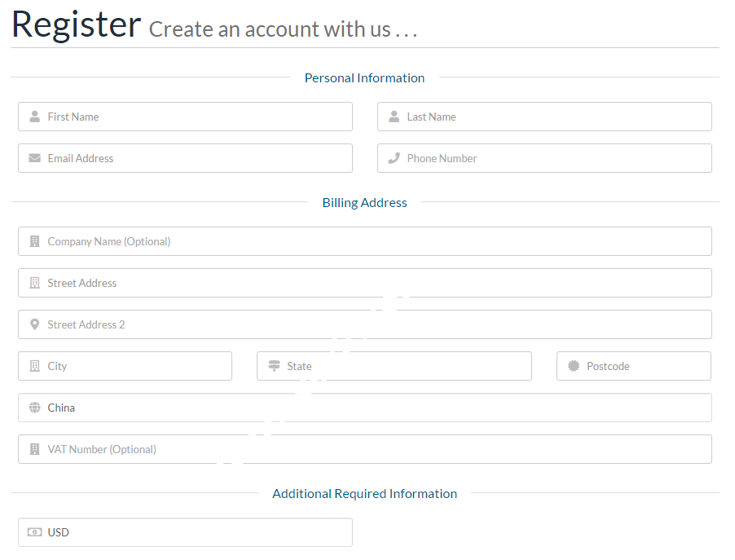Click the certificate icon beside Postcode

coord(574,366)
